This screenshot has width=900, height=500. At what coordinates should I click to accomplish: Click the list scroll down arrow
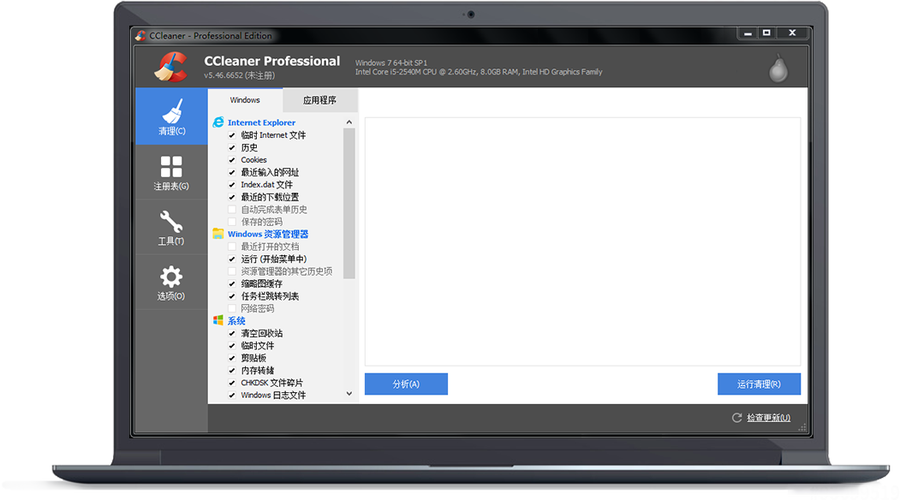[x=349, y=394]
